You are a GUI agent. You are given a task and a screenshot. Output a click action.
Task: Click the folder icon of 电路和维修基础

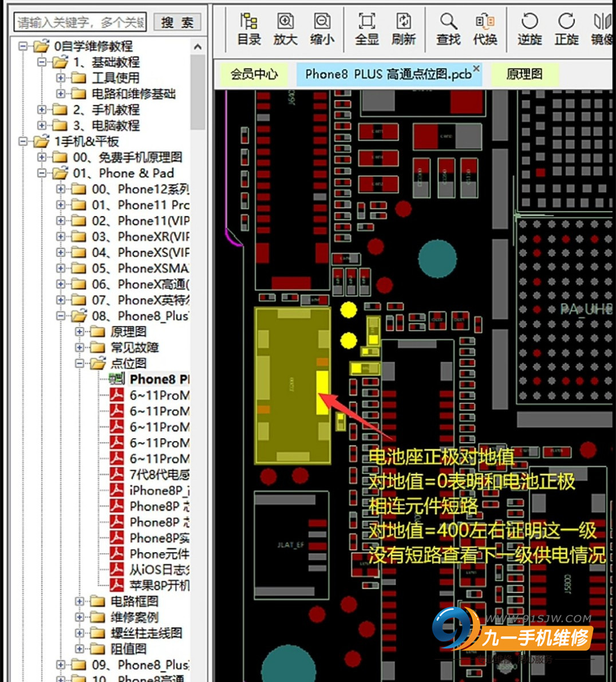coord(78,93)
